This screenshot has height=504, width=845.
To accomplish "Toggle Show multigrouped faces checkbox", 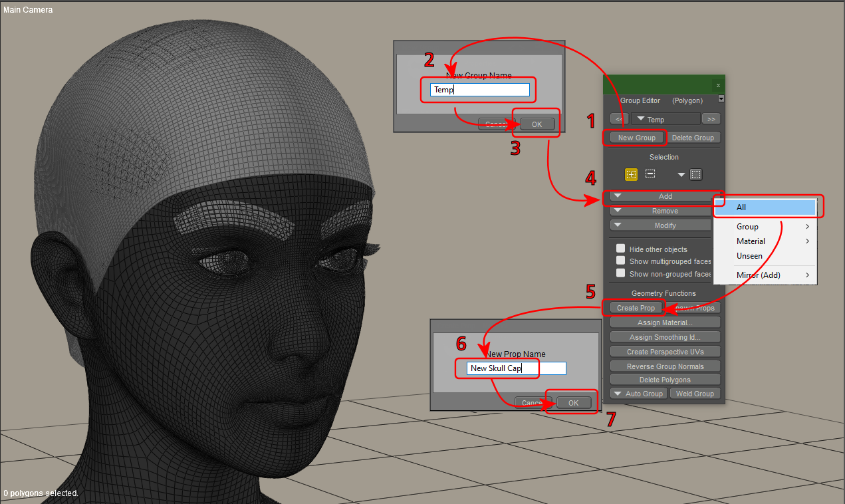I will (620, 261).
